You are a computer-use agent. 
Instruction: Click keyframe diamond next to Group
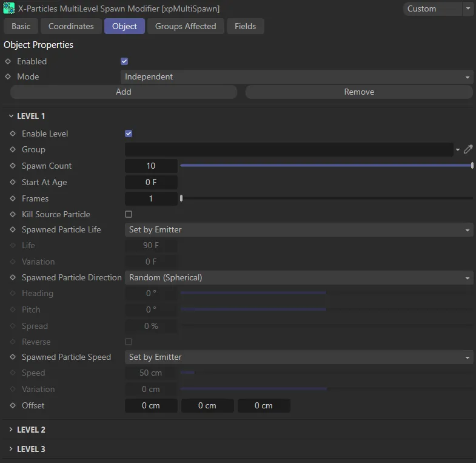(x=13, y=149)
